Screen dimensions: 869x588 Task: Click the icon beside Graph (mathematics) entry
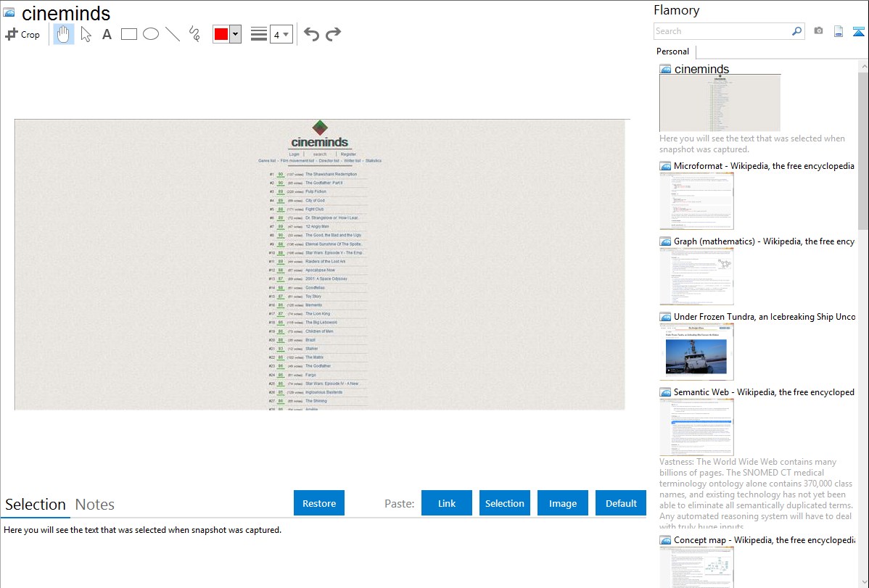665,241
